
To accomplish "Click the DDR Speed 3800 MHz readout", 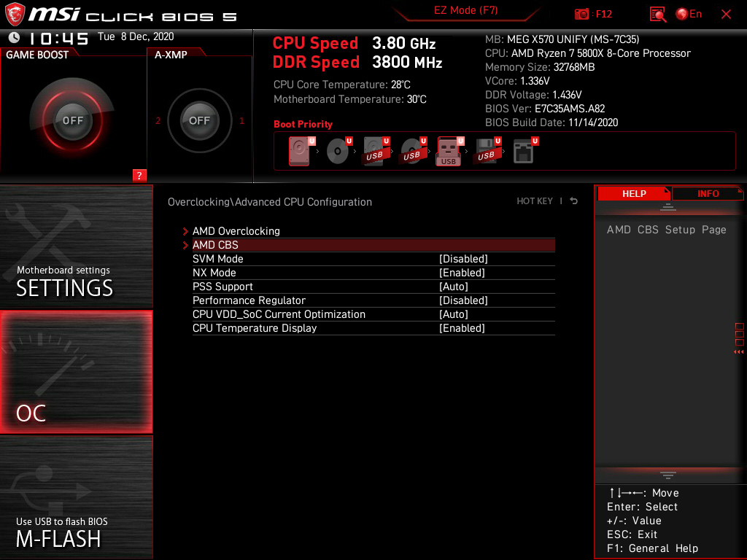I will point(357,63).
